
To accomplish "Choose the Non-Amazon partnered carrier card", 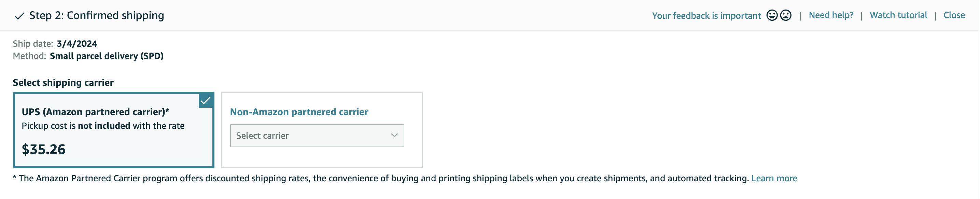I will pos(322,130).
